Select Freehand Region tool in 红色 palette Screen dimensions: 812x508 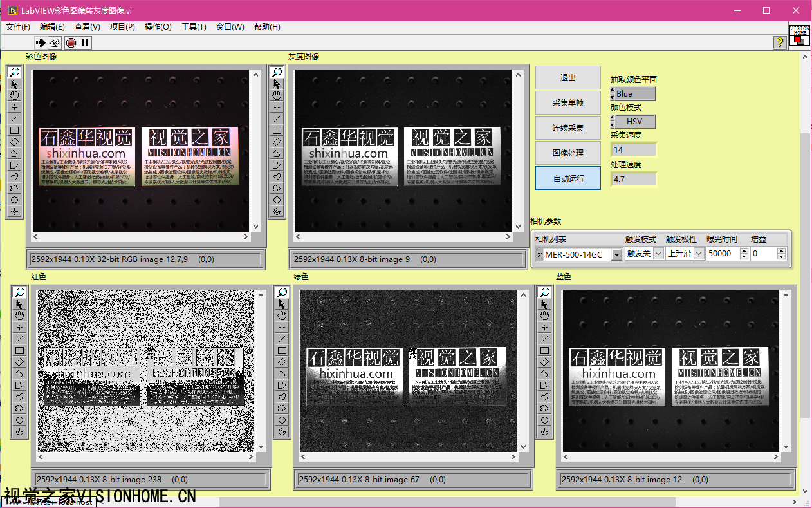point(19,408)
